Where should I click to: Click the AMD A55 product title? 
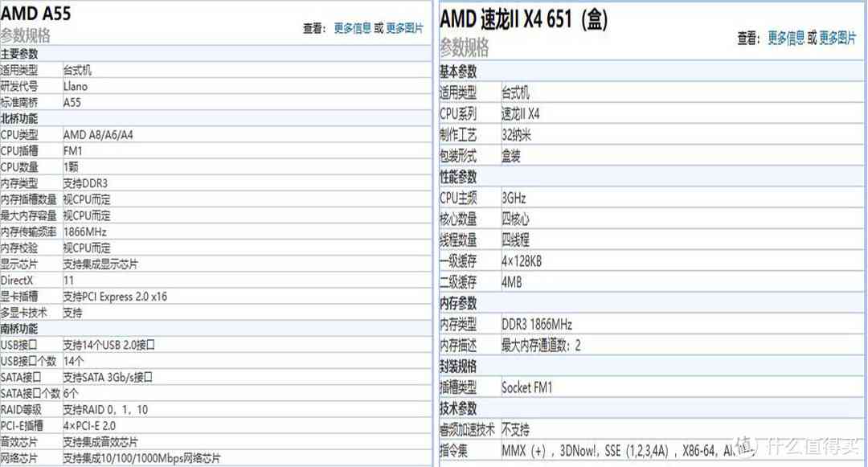click(x=35, y=13)
